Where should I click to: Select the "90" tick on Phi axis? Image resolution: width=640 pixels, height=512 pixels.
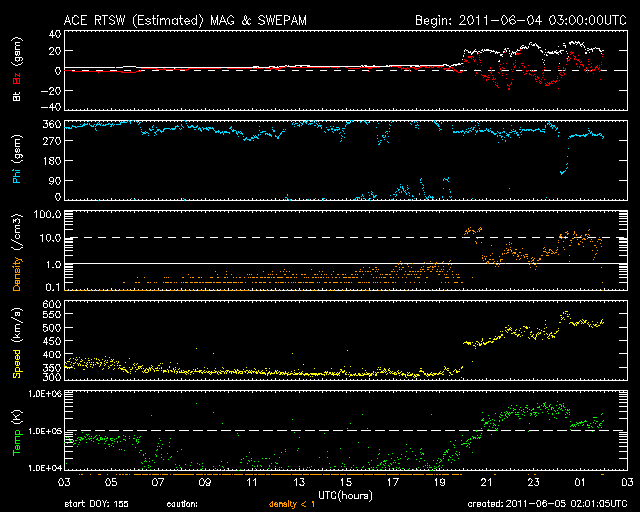click(x=55, y=180)
